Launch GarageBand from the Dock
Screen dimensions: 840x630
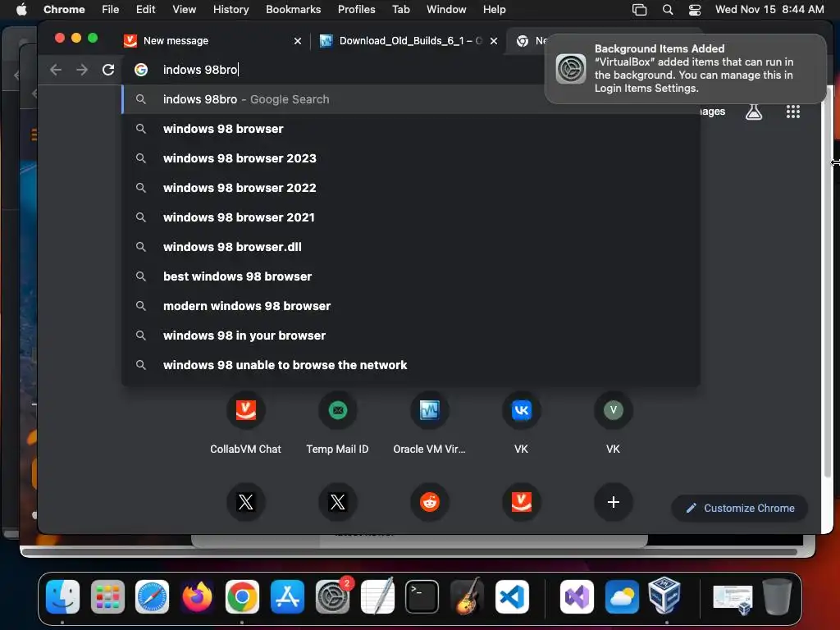click(x=467, y=596)
